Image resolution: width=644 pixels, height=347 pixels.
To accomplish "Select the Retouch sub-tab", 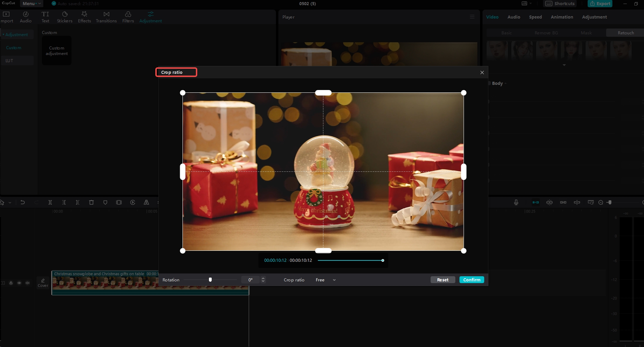I will (626, 33).
